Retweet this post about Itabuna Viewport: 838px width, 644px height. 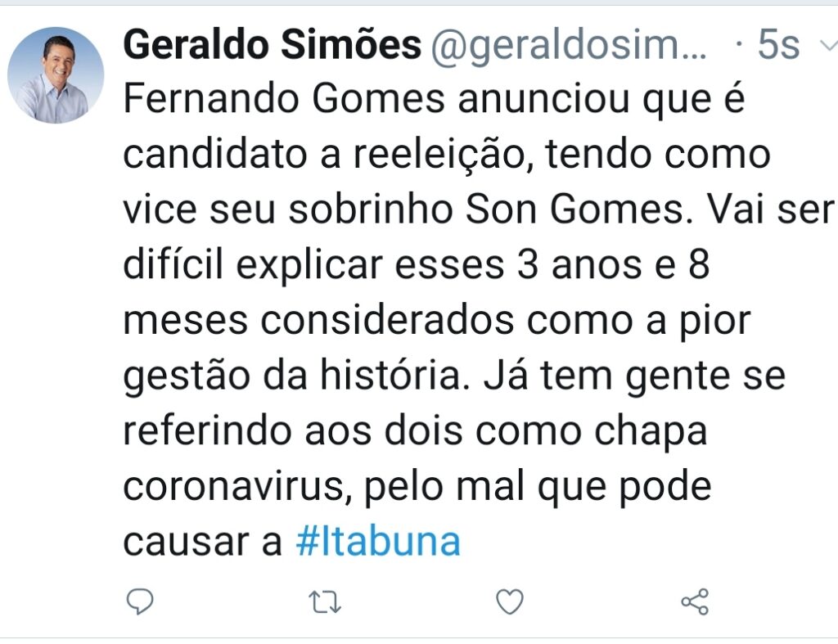click(326, 603)
